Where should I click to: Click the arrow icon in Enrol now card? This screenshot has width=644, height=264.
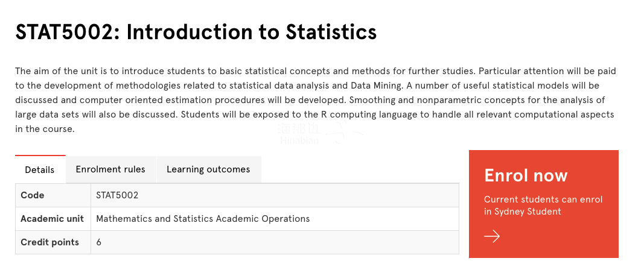492,236
